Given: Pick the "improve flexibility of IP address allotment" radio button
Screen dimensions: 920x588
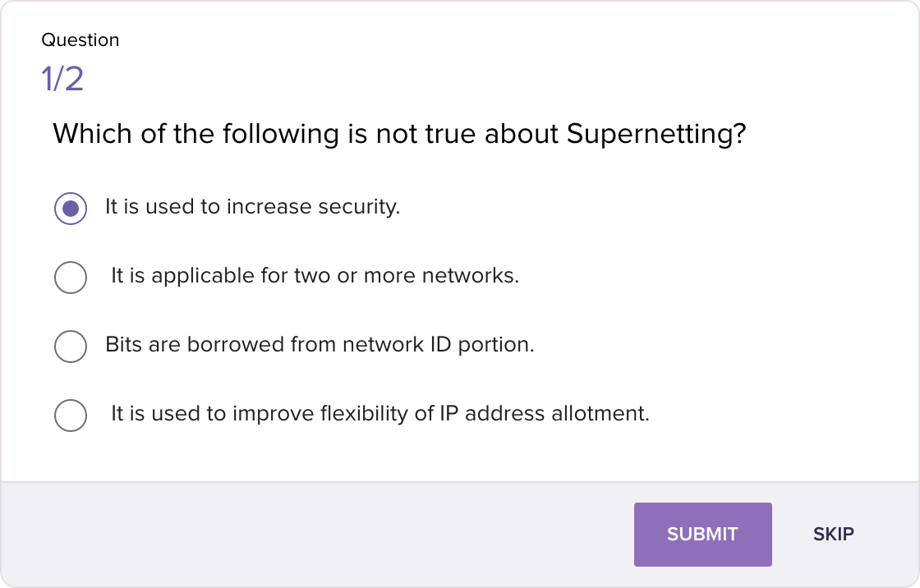Looking at the screenshot, I should click(x=71, y=415).
